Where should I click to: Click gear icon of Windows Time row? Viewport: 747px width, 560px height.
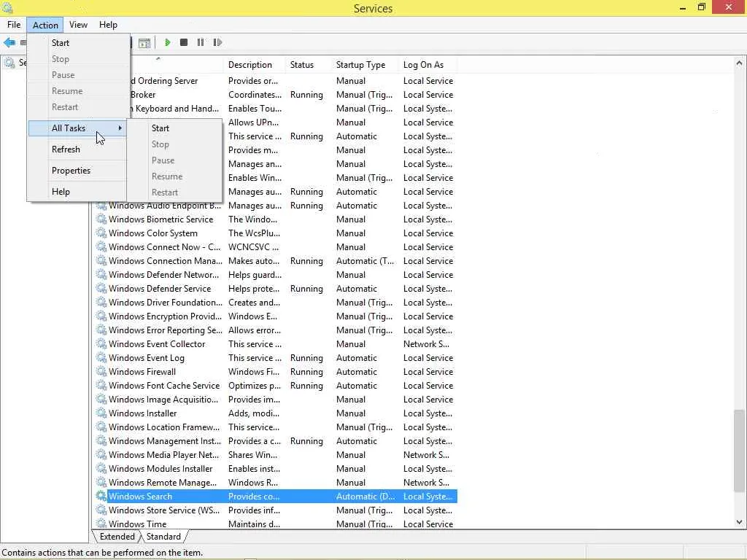click(x=101, y=524)
